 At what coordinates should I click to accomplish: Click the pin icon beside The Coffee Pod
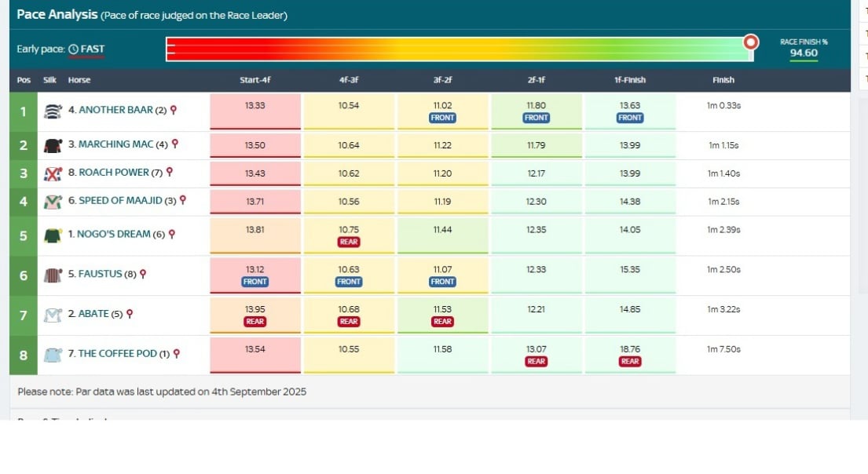pyautogui.click(x=176, y=354)
